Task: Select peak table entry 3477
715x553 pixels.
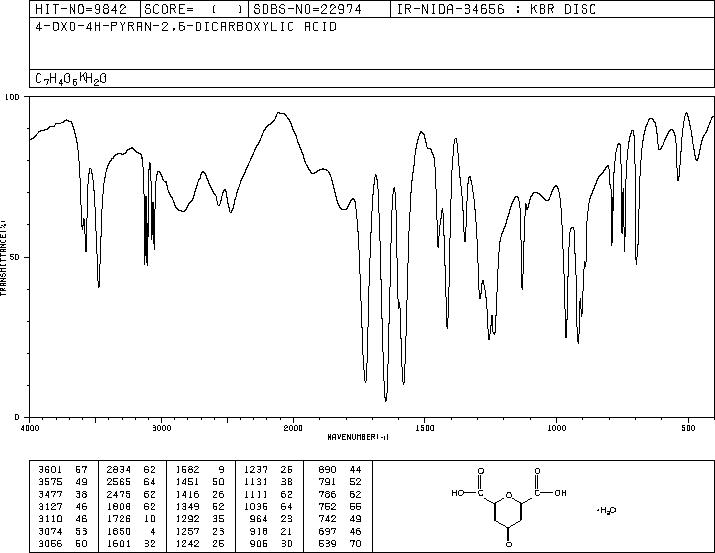Action: (63, 494)
